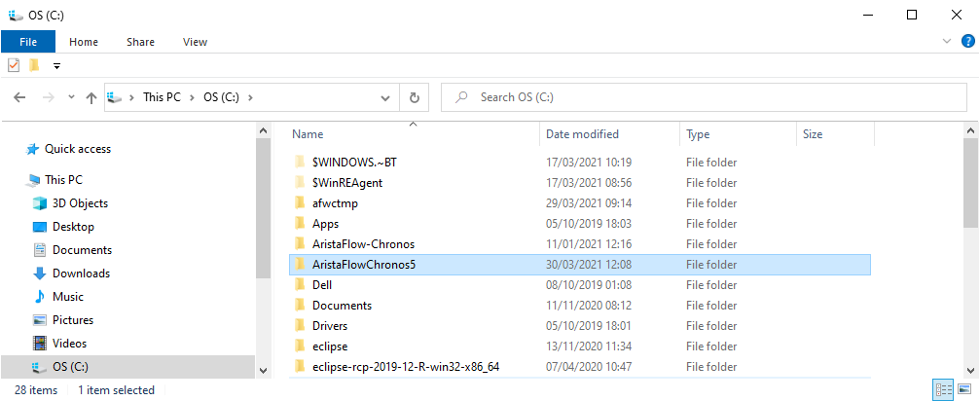Navigate back with the Back arrow
Image resolution: width=980 pixels, height=401 pixels.
pyautogui.click(x=20, y=97)
